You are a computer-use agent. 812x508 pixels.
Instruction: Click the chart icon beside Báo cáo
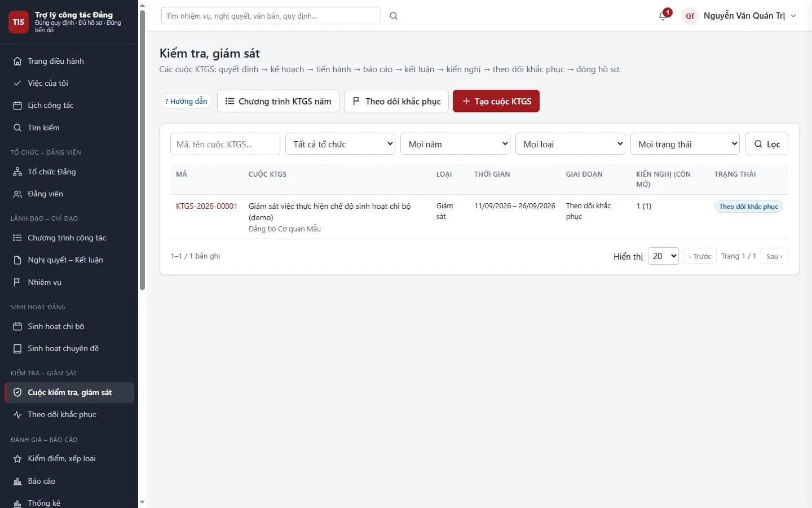17,481
